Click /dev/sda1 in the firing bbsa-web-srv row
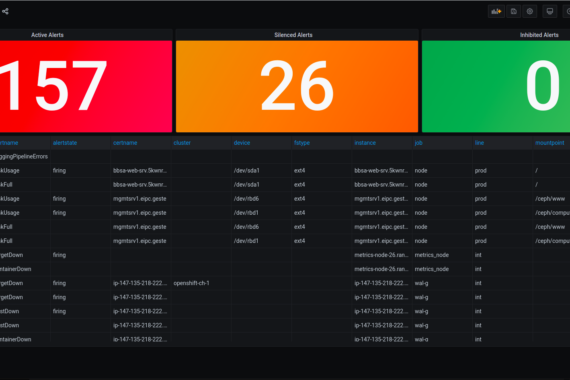The image size is (570, 380). point(246,171)
